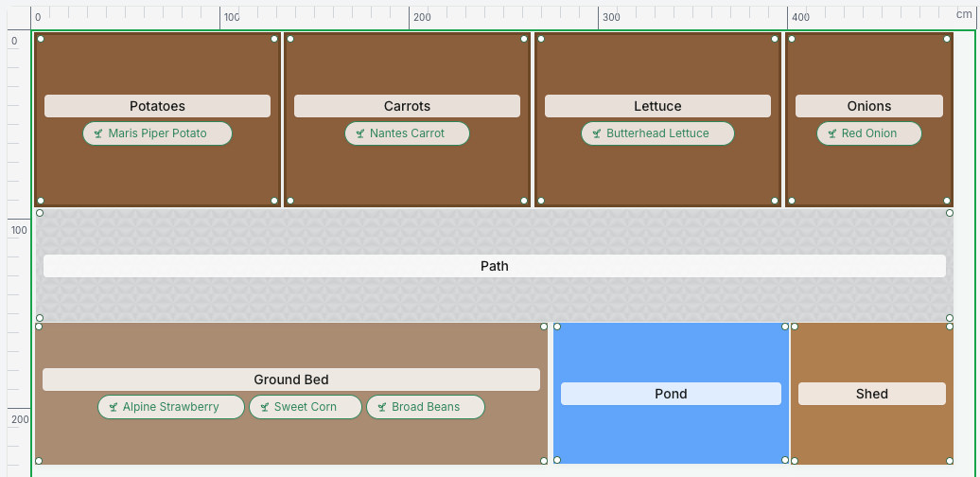Viewport: 980px width, 477px height.
Task: Click the plant icon in Broad Beans tag
Action: click(382, 407)
